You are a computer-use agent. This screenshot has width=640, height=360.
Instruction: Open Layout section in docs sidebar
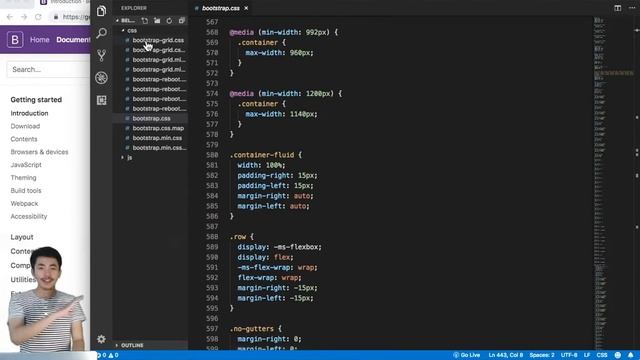(x=22, y=237)
